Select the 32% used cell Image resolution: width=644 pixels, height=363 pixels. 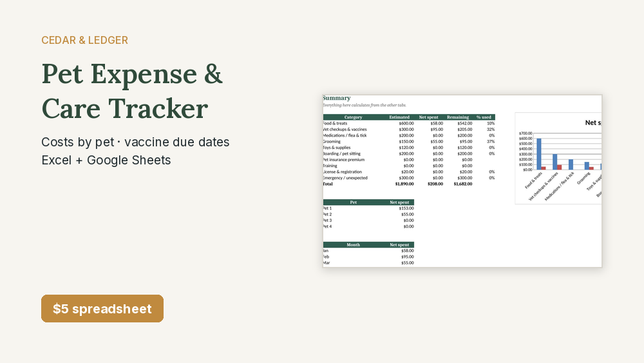[491, 130]
